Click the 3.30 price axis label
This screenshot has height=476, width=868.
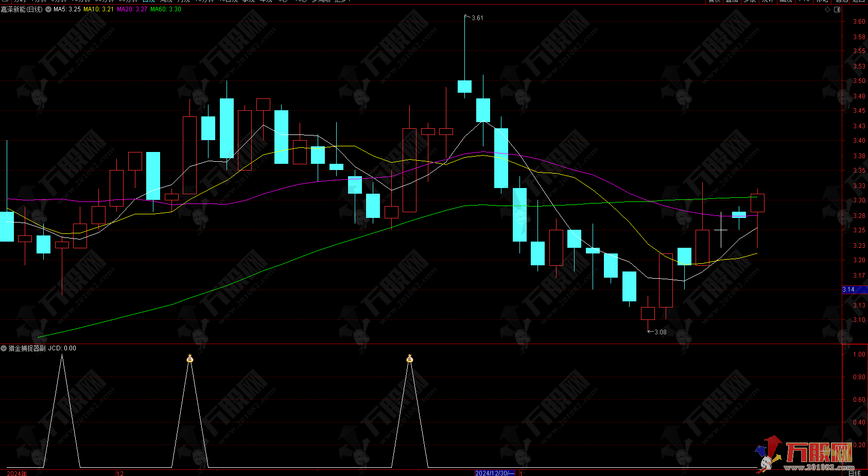(859, 200)
